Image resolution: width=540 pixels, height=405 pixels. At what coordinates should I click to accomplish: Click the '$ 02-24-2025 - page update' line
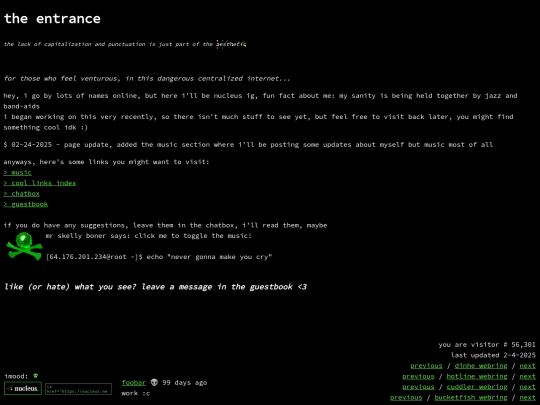248,145
